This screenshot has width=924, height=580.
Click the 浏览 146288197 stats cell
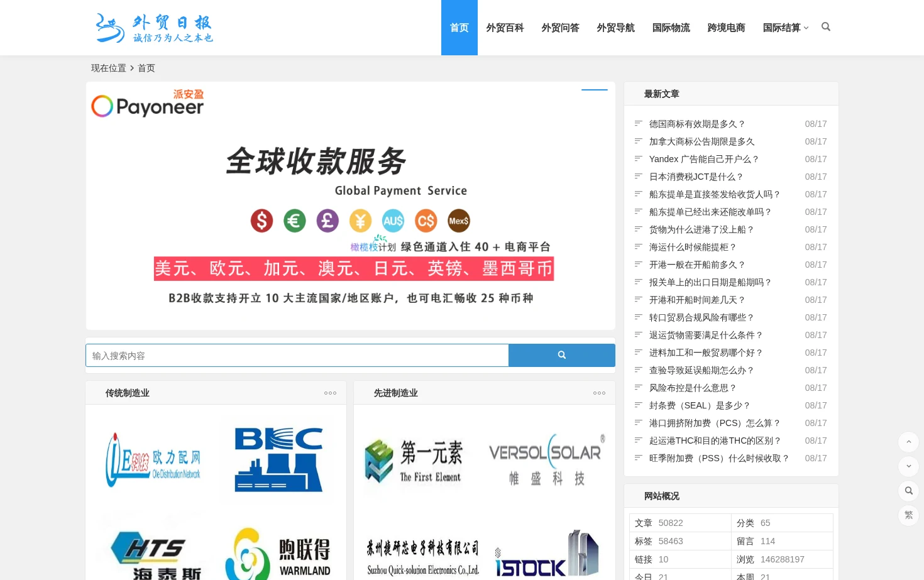pos(782,559)
